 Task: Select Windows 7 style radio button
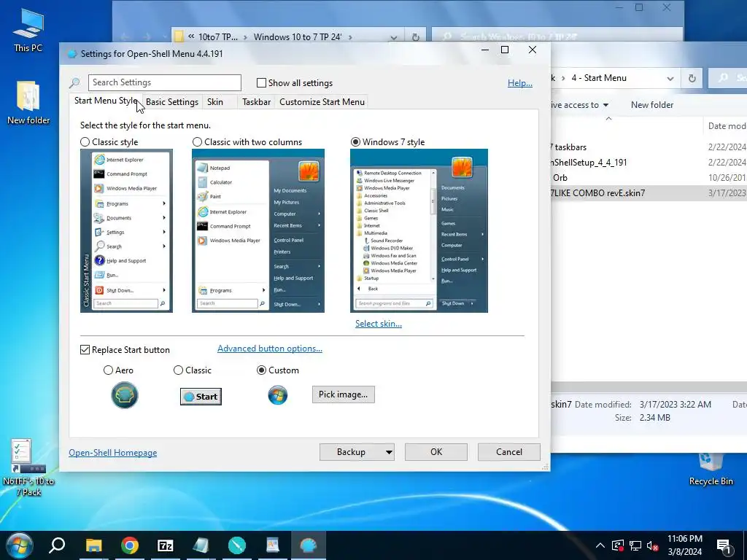tap(355, 142)
